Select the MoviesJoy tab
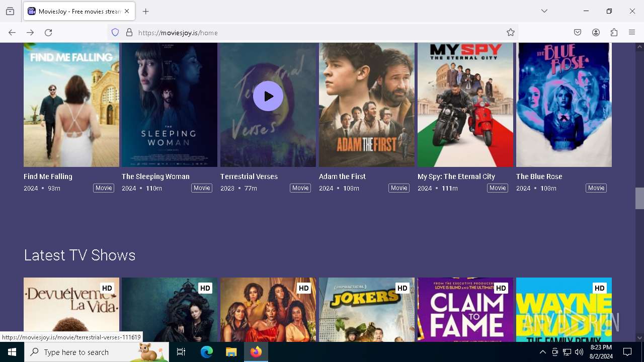Viewport: 644px width, 362px height. [79, 11]
